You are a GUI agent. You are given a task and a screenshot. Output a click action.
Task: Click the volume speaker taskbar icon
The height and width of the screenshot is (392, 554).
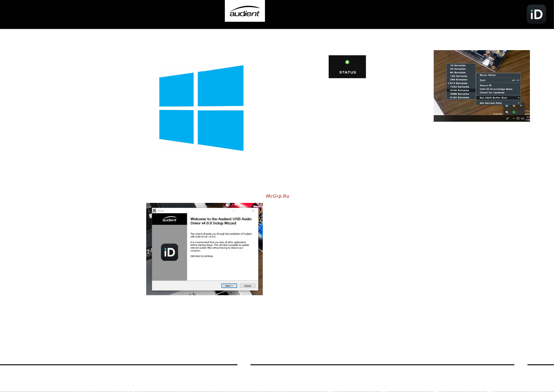[x=522, y=119]
